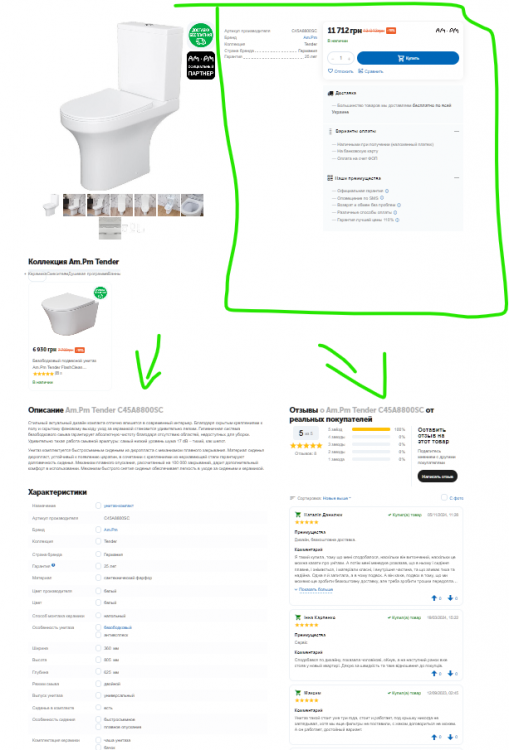Tick the checkbox next to 'безободковый'
Viewport: 509px width, 750px height.
coord(98,627)
